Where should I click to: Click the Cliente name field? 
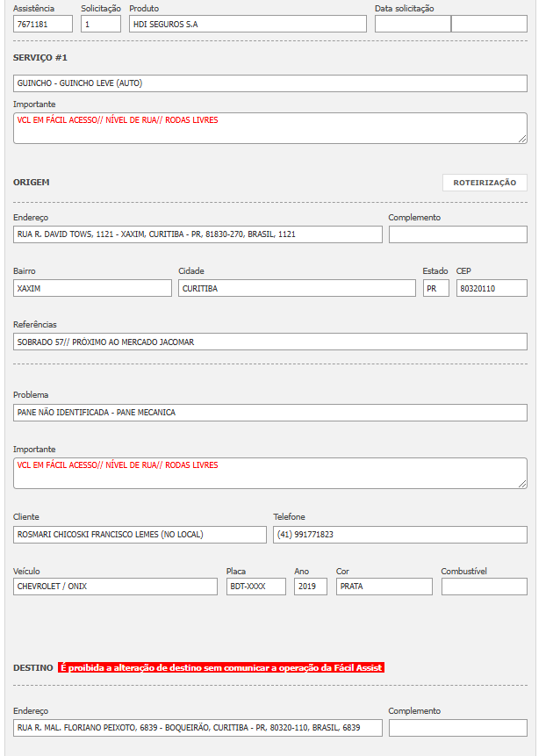140,535
